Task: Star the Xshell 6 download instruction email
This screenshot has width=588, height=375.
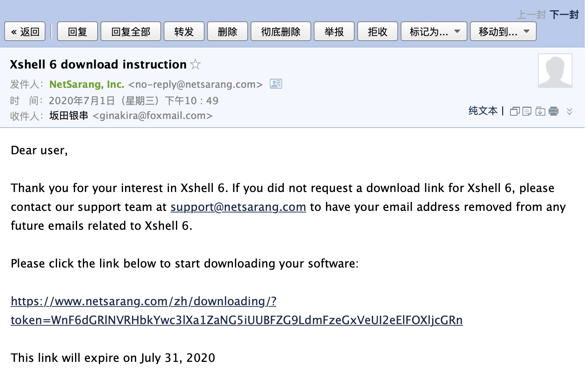Action: pyautogui.click(x=196, y=64)
